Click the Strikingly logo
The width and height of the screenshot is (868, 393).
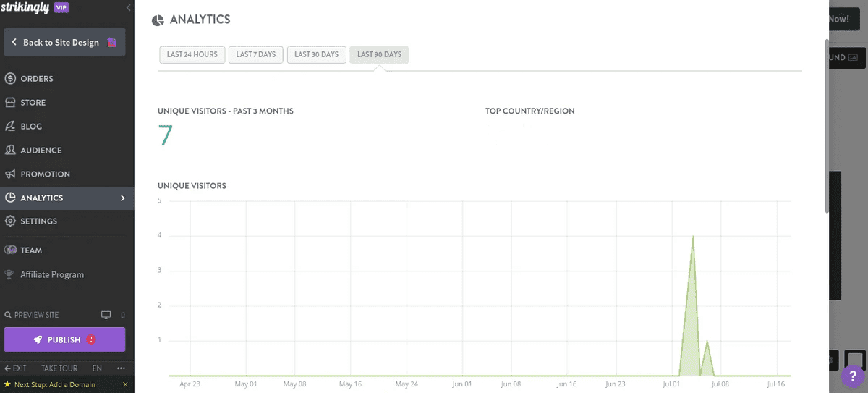pyautogui.click(x=25, y=7)
